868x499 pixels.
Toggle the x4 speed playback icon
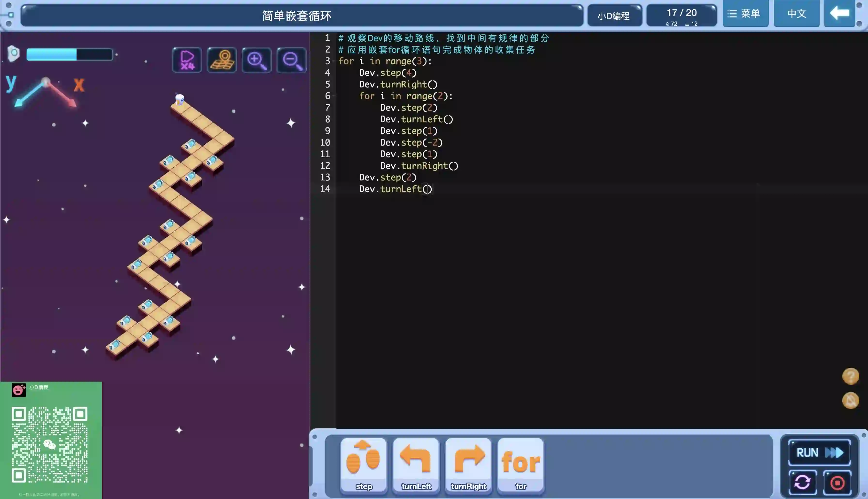(x=187, y=60)
